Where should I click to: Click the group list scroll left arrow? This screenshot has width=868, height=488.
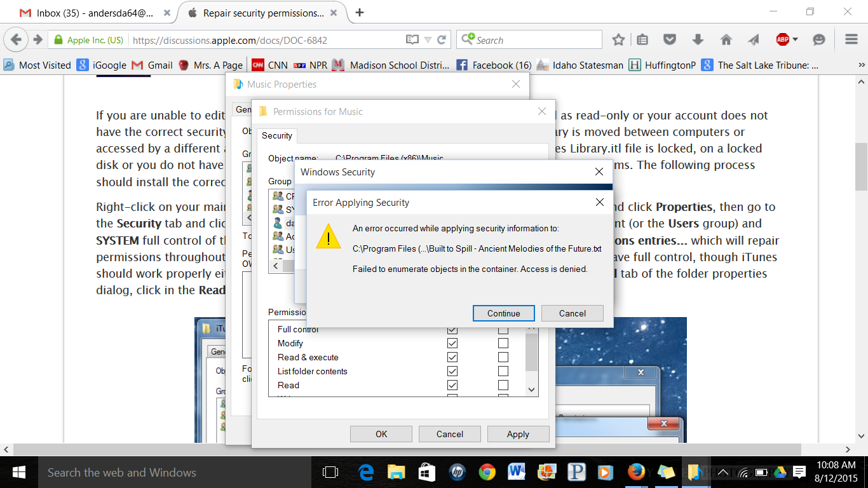point(274,267)
